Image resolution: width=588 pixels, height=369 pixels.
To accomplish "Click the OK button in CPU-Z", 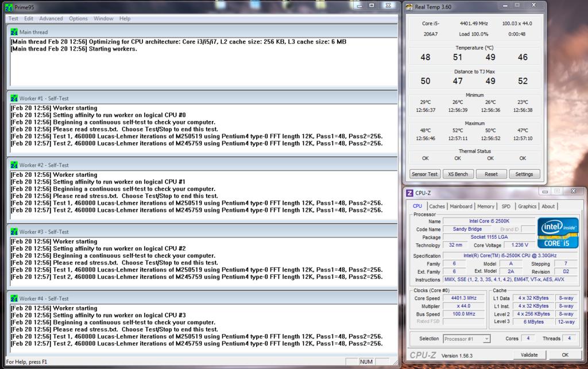I will tap(565, 355).
